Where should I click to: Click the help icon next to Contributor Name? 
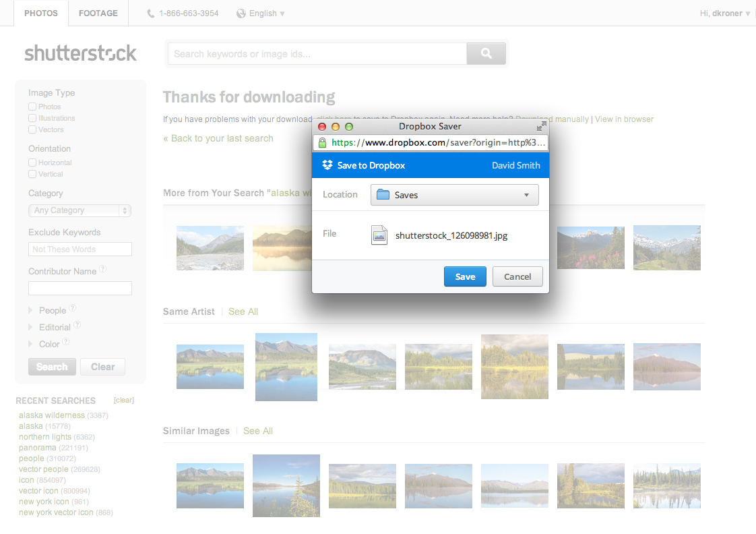[x=103, y=269]
